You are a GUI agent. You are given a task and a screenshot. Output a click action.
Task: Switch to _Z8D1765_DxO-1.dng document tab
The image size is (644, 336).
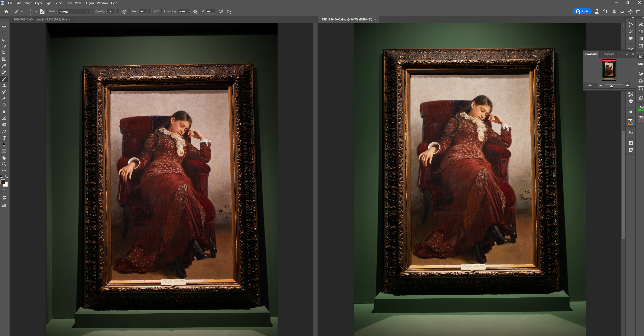40,19
